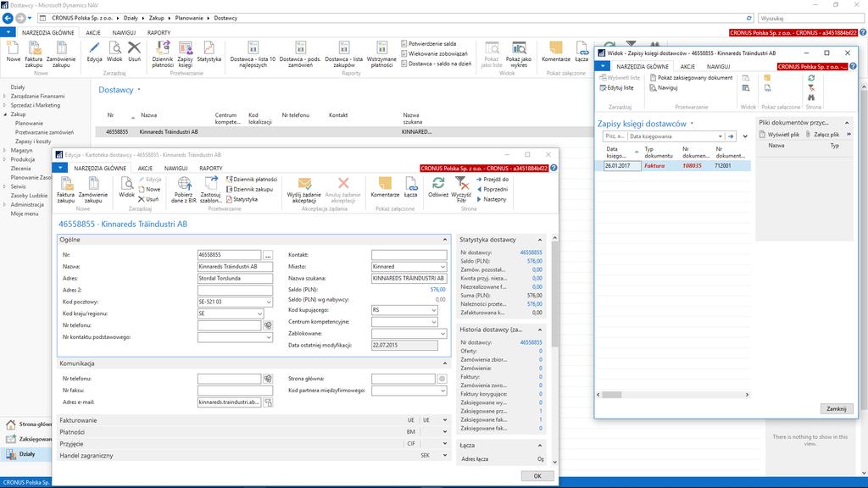The width and height of the screenshot is (868, 488).
Task: Open AKCJE tab in ledger entries window
Action: pyautogui.click(x=687, y=66)
